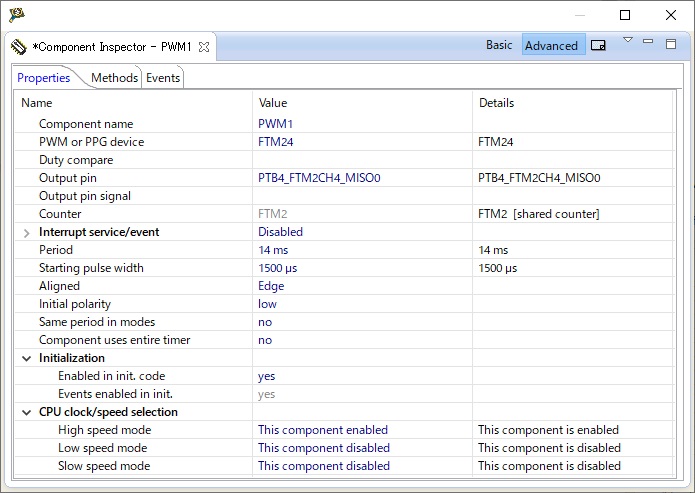Viewport: 695px width, 493px height.
Task: Click the Component Inspector chip icon
Action: 19,47
